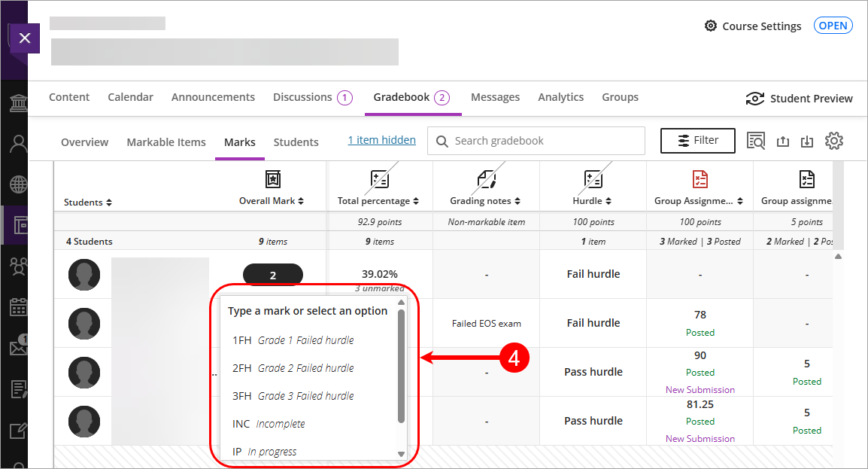The width and height of the screenshot is (868, 469).
Task: Click the upload marks icon
Action: tap(782, 140)
